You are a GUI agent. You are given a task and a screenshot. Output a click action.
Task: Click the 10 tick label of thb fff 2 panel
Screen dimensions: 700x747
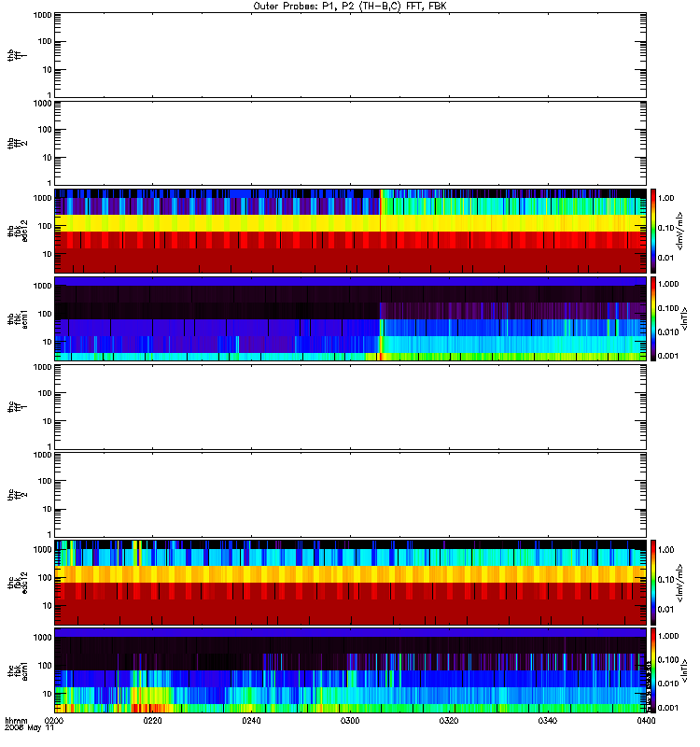(48, 158)
